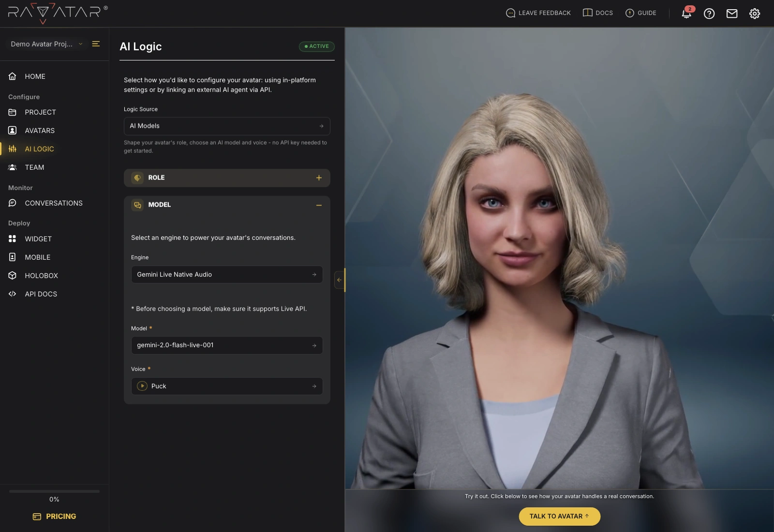
Task: Click the Team people icon
Action: [x=13, y=167]
